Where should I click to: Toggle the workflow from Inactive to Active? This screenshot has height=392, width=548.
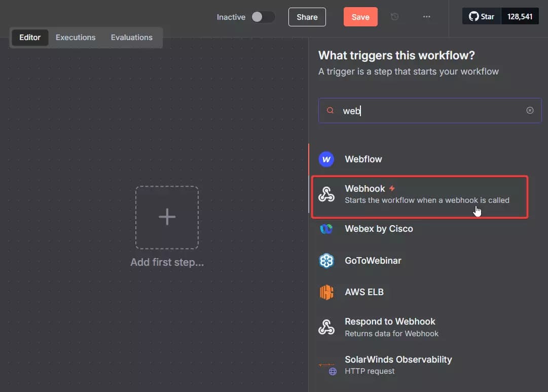click(263, 16)
